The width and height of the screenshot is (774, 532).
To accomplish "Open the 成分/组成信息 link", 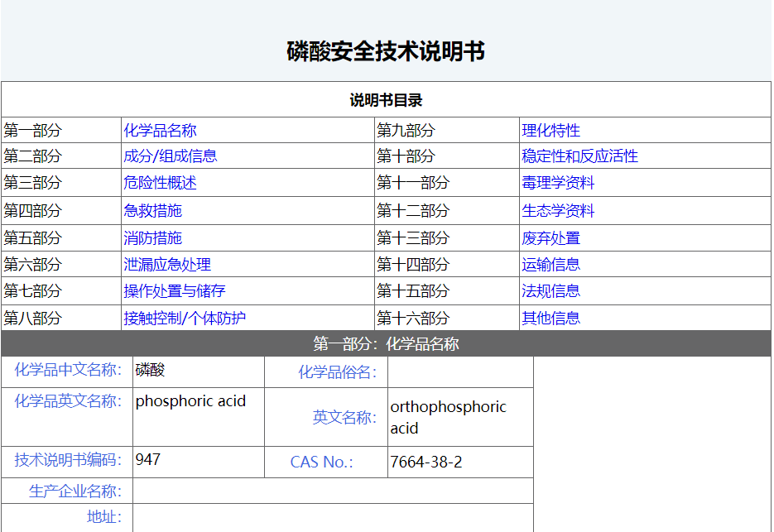I will tap(171, 156).
